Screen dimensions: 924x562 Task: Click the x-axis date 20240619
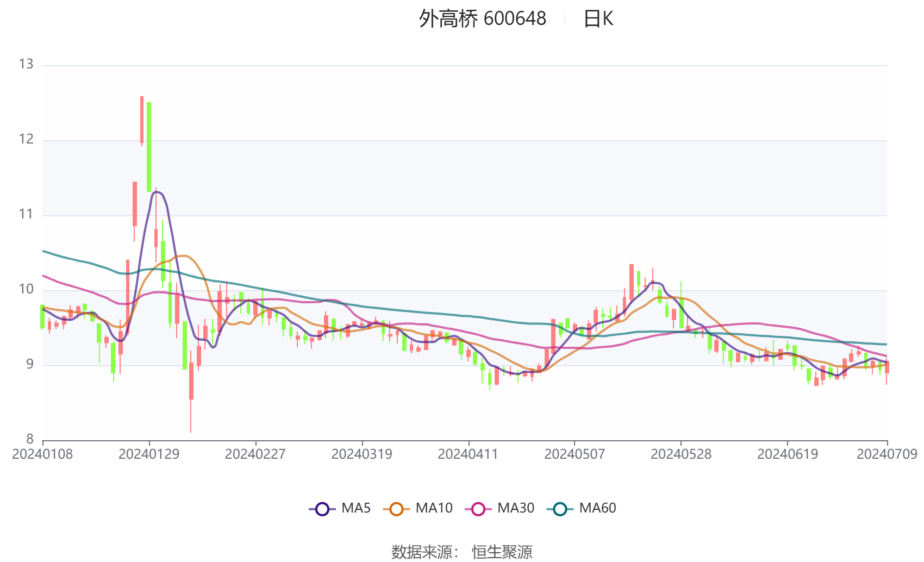[788, 454]
